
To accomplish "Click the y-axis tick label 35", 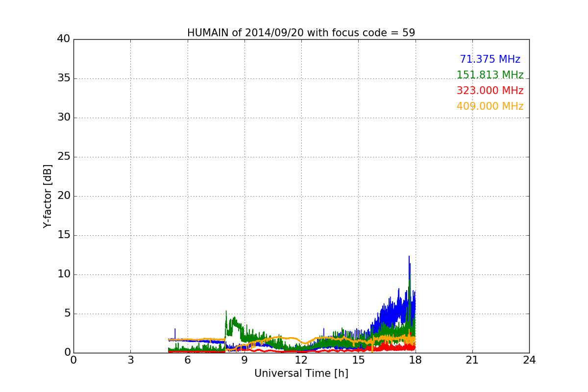I will (64, 78).
